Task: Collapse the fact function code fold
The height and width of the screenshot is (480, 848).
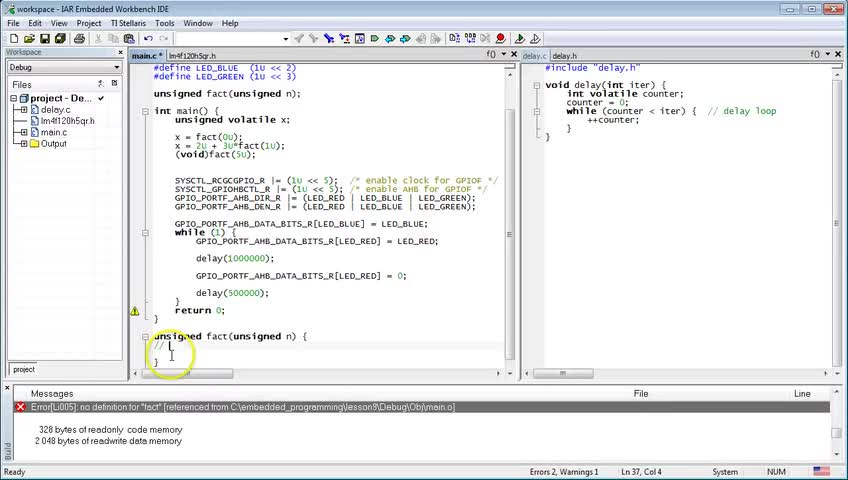Action: pyautogui.click(x=145, y=336)
